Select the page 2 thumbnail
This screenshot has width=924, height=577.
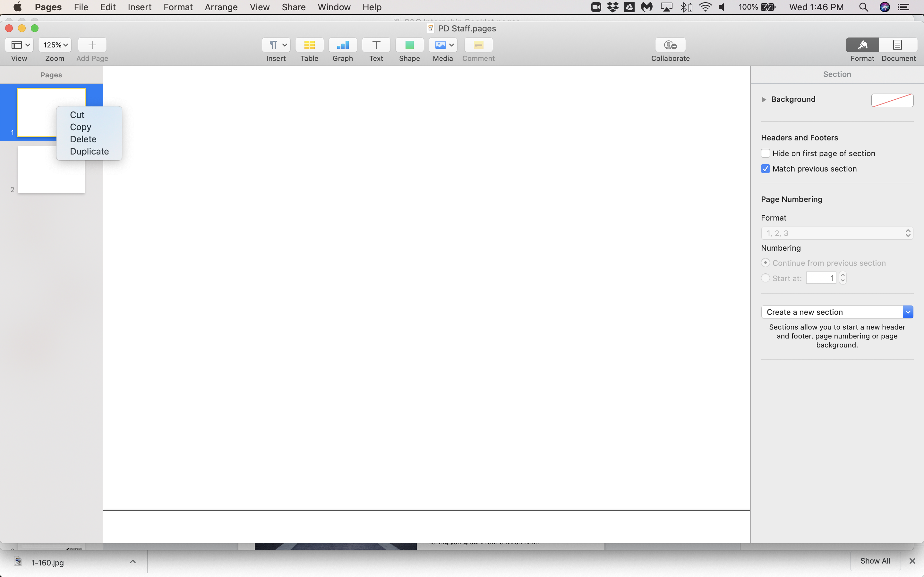pos(51,170)
